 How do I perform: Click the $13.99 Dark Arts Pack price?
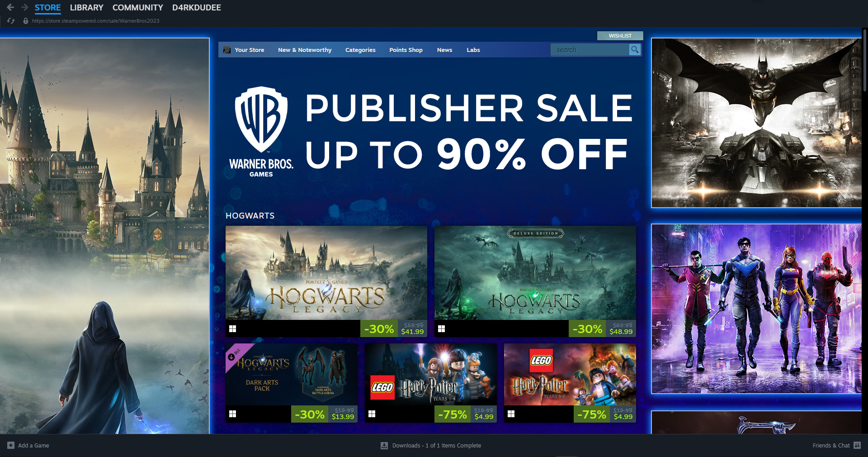343,417
